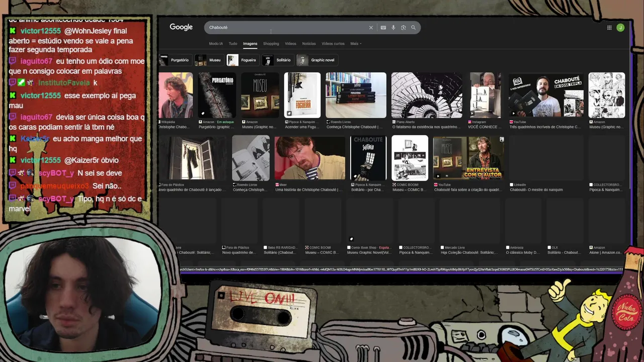Filter images by Fogueira chip
The width and height of the screenshot is (644, 362).
[x=243, y=60]
